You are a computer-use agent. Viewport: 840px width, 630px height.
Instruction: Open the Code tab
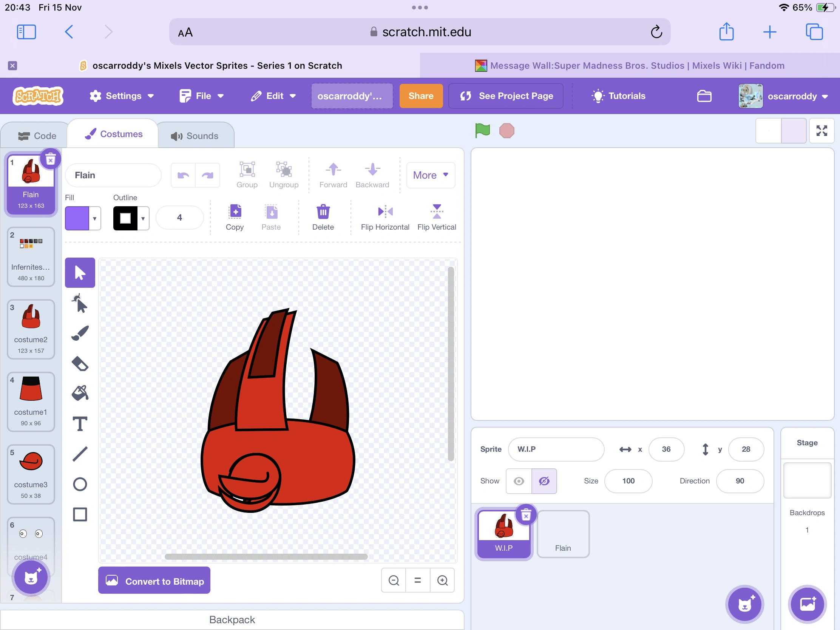[x=37, y=136]
